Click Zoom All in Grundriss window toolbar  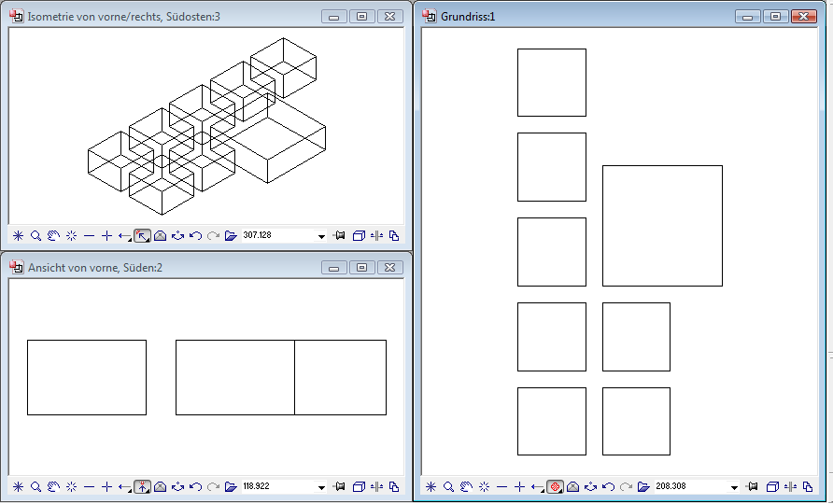pos(431,486)
